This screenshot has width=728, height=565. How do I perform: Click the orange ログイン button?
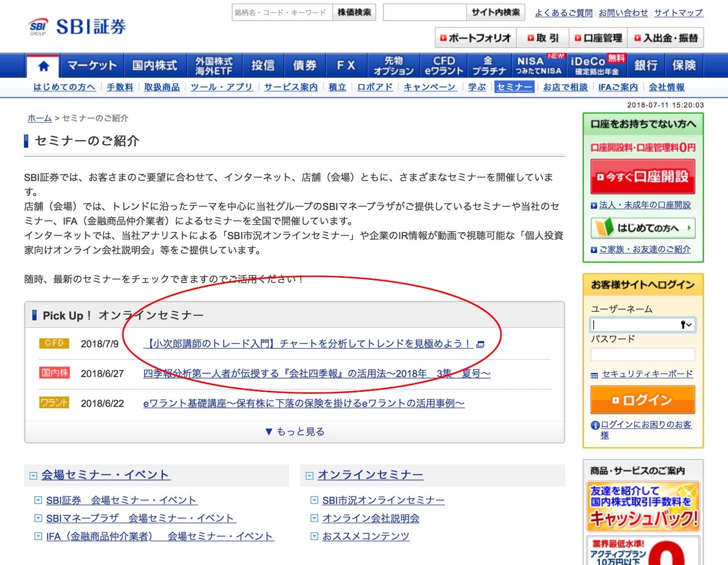[x=643, y=400]
